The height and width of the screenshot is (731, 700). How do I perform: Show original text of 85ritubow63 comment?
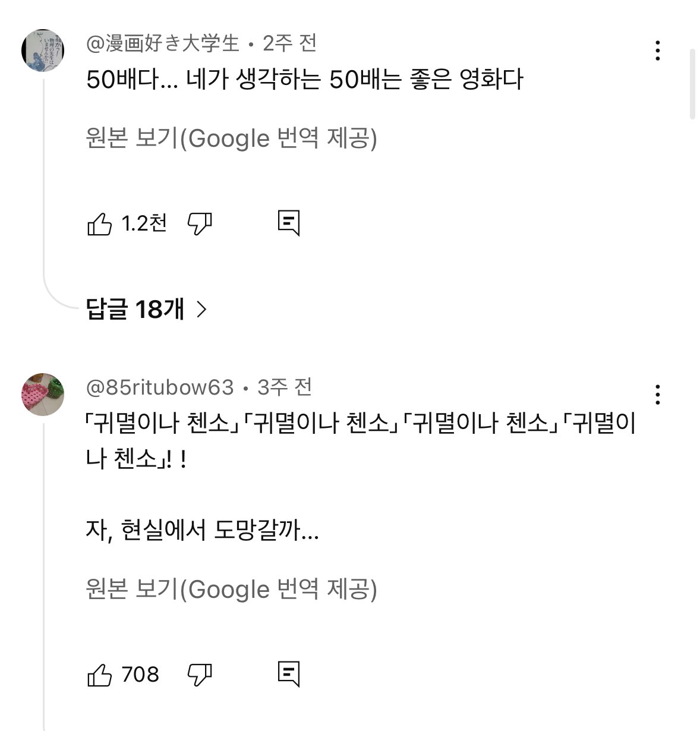(231, 590)
